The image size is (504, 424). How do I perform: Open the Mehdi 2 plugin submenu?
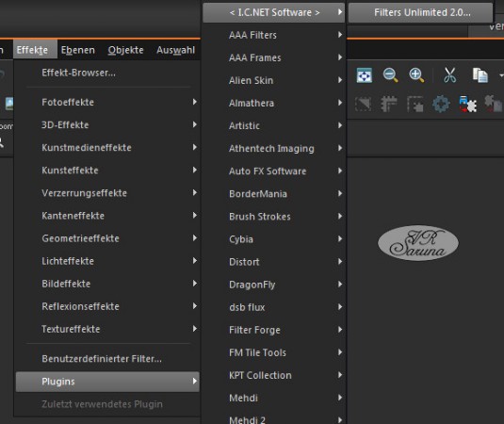274,419
